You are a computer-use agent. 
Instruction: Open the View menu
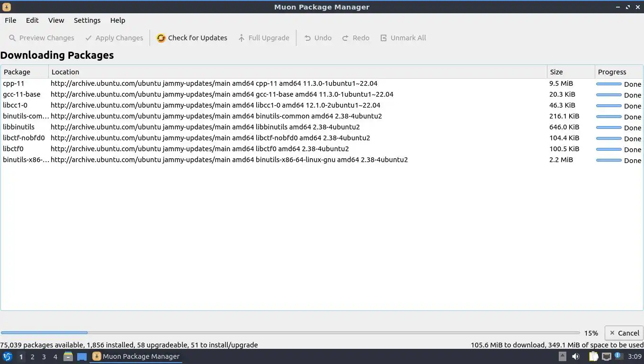56,20
